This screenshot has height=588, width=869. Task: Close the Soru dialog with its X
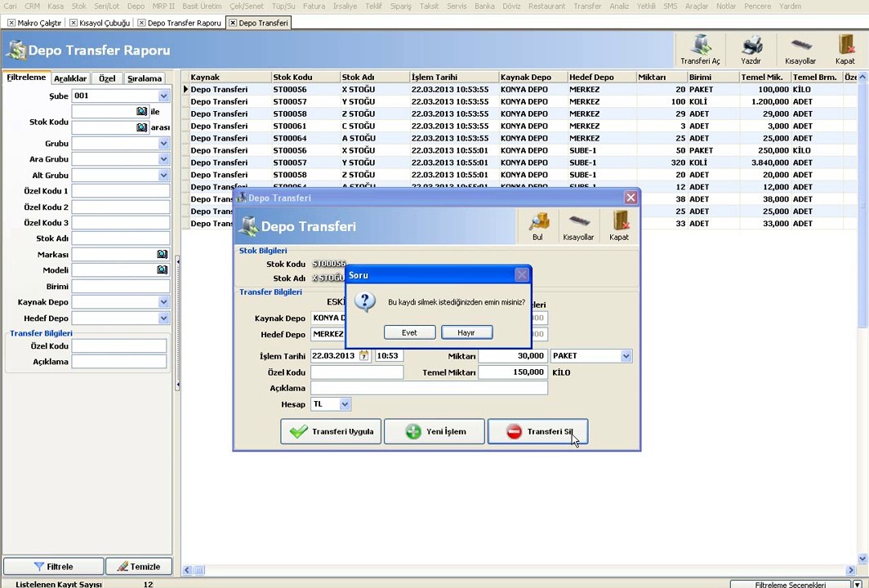pyautogui.click(x=522, y=275)
